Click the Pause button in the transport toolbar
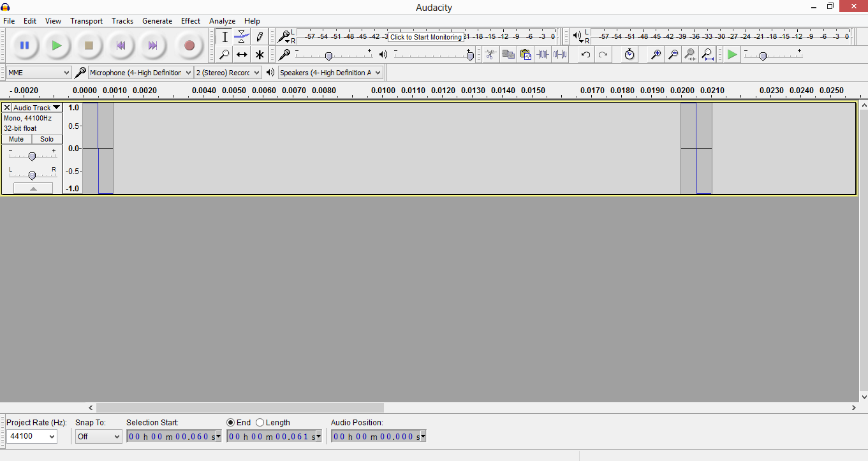This screenshot has width=868, height=461. point(24,45)
